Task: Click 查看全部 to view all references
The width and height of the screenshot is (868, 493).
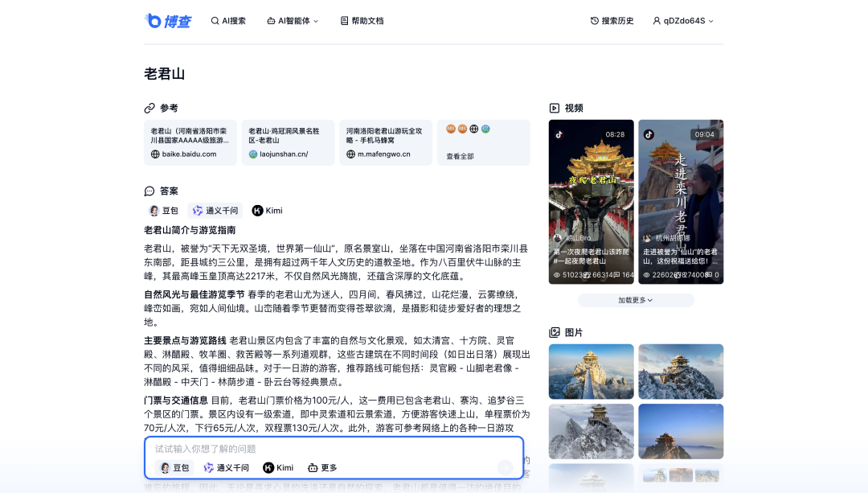Action: tap(460, 156)
